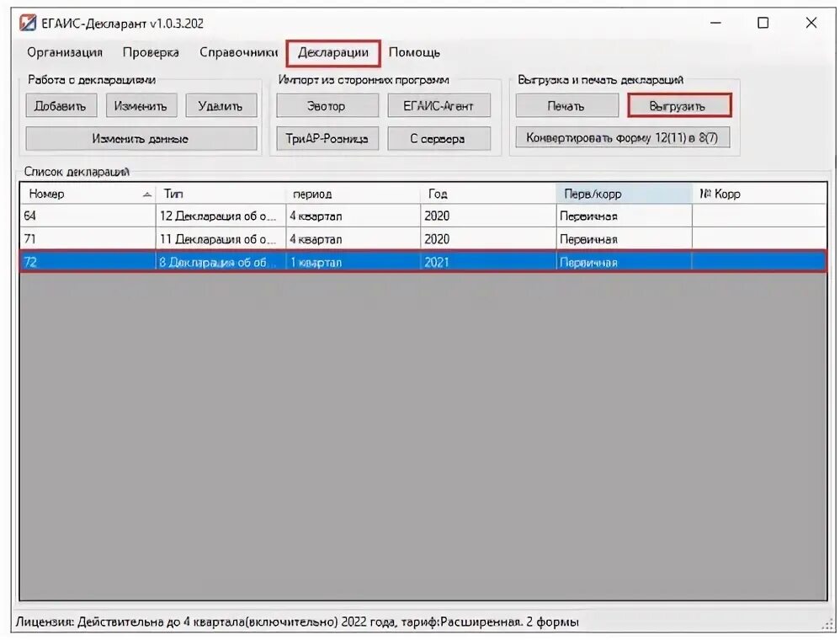This screenshot has height=640, width=840.
Task: Sort by the Номер column header
Action: click(88, 194)
